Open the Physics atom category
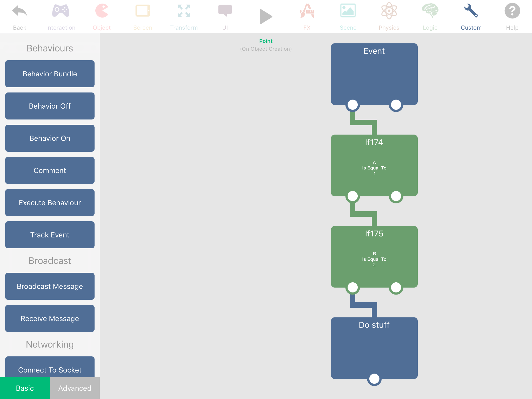Viewport: 532px width, 399px height. (x=389, y=12)
